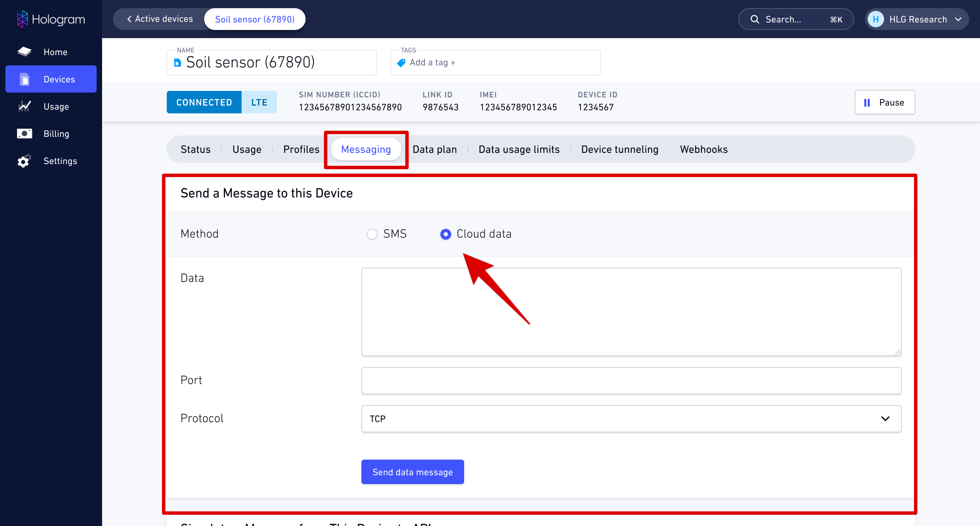Click the Hologram logo icon
Image resolution: width=980 pixels, height=526 pixels.
22,19
